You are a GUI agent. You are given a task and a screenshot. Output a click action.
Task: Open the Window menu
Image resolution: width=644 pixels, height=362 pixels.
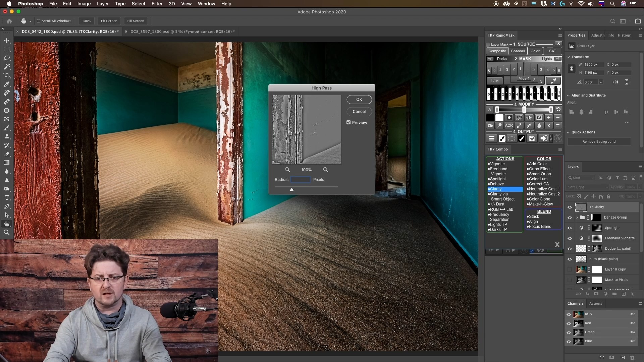tap(206, 4)
